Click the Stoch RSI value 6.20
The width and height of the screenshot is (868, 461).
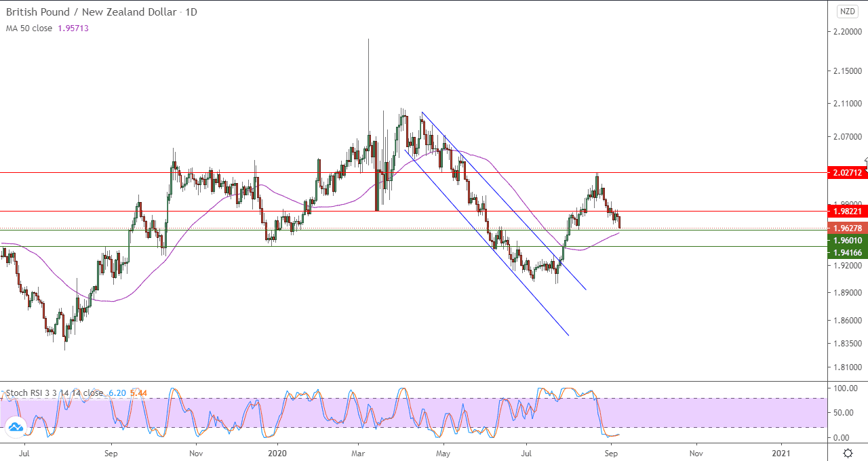coord(117,393)
